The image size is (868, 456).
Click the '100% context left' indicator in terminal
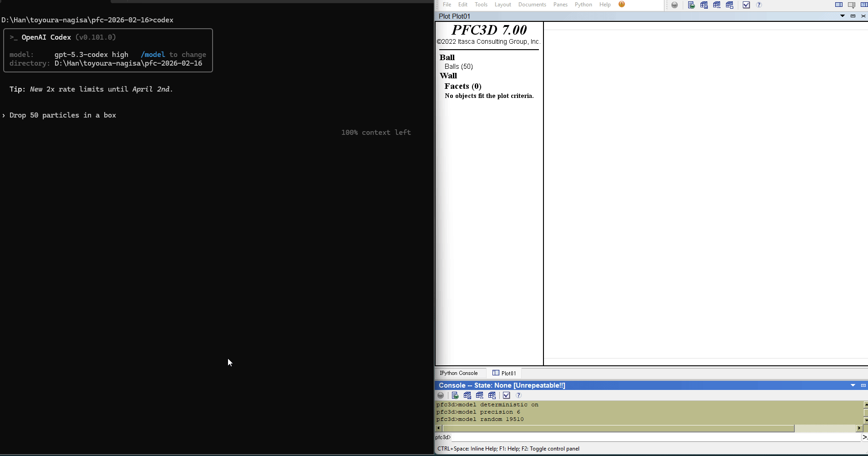pyautogui.click(x=376, y=133)
